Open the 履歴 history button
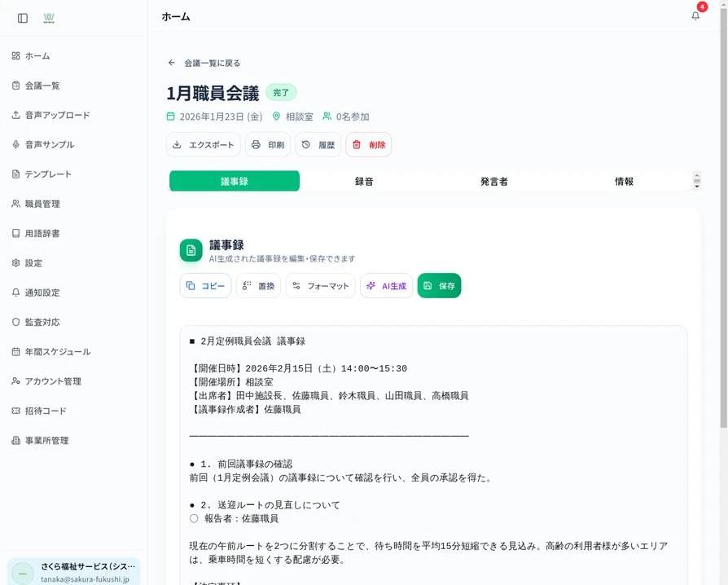The width and height of the screenshot is (728, 585). tap(318, 144)
